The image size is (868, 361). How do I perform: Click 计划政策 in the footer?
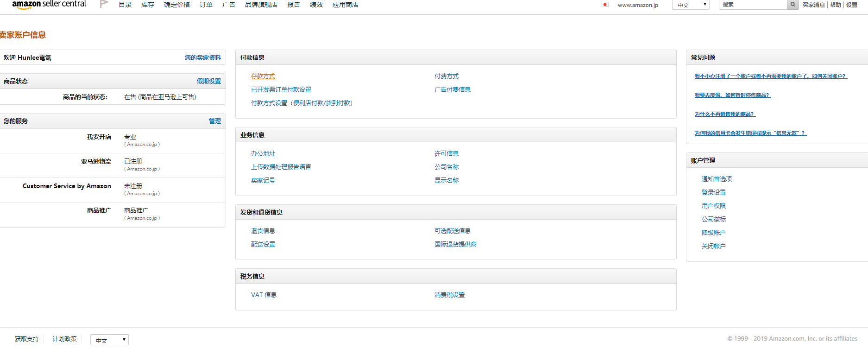[64, 339]
